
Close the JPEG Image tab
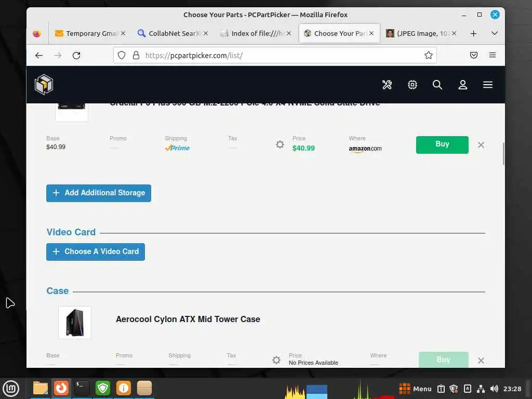coord(454,33)
